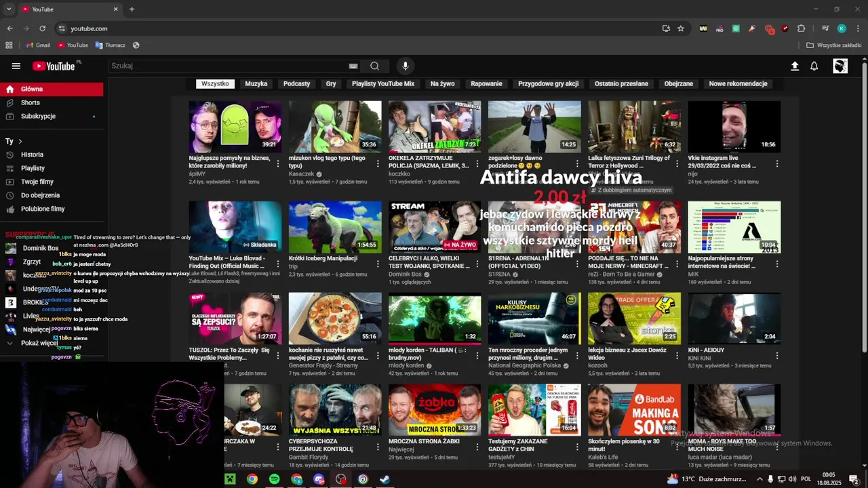Open the YouTube hamburger guide menu
Viewport: 868px width, 488px height.
click(x=16, y=66)
